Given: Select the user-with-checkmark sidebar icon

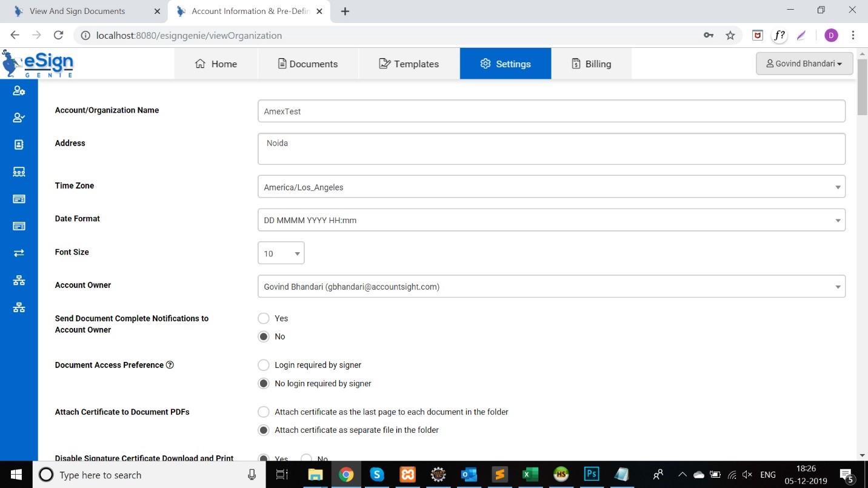Looking at the screenshot, I should click(19, 117).
